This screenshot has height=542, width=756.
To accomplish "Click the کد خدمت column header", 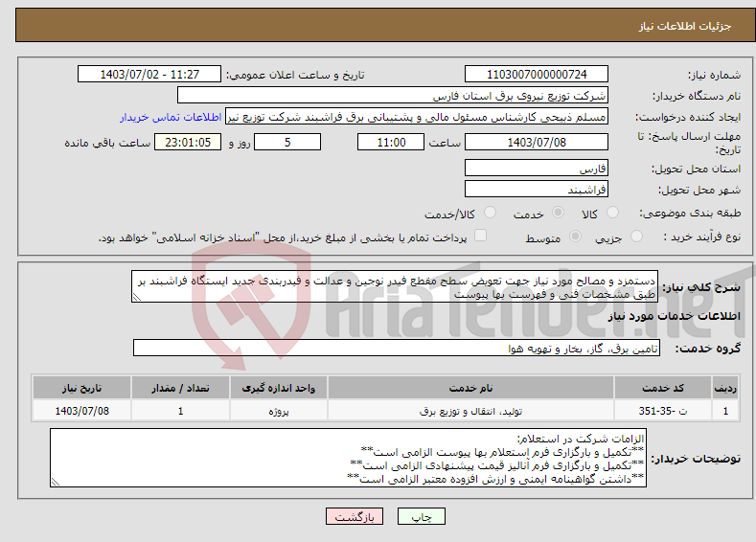I will click(x=663, y=388).
